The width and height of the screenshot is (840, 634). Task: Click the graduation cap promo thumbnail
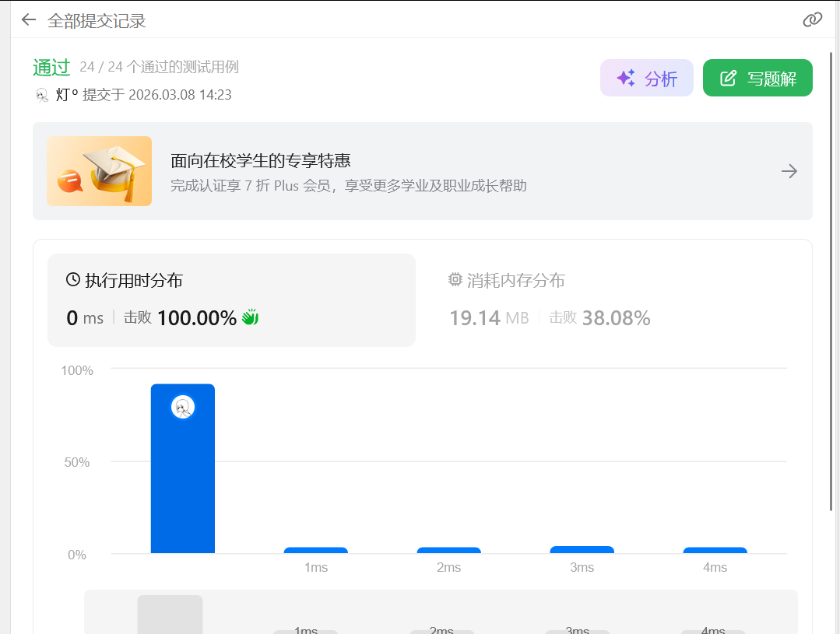click(99, 171)
